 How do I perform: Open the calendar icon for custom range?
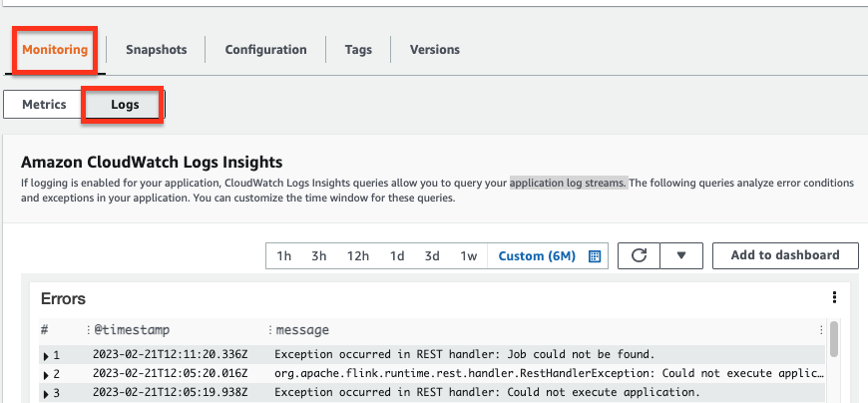point(595,256)
